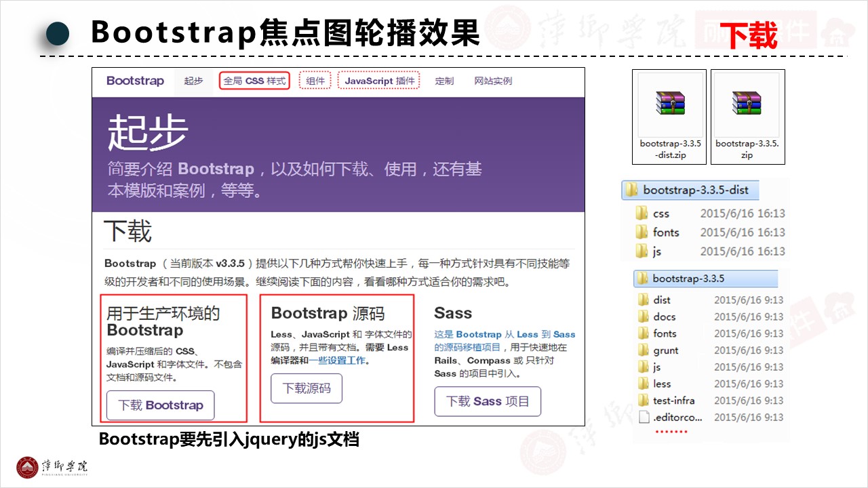The width and height of the screenshot is (868, 488).
Task: Click the date beside the dist folder
Action: (x=749, y=300)
